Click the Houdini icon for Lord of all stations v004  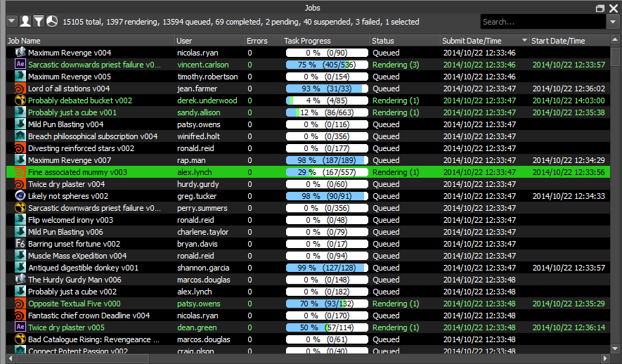20,89
